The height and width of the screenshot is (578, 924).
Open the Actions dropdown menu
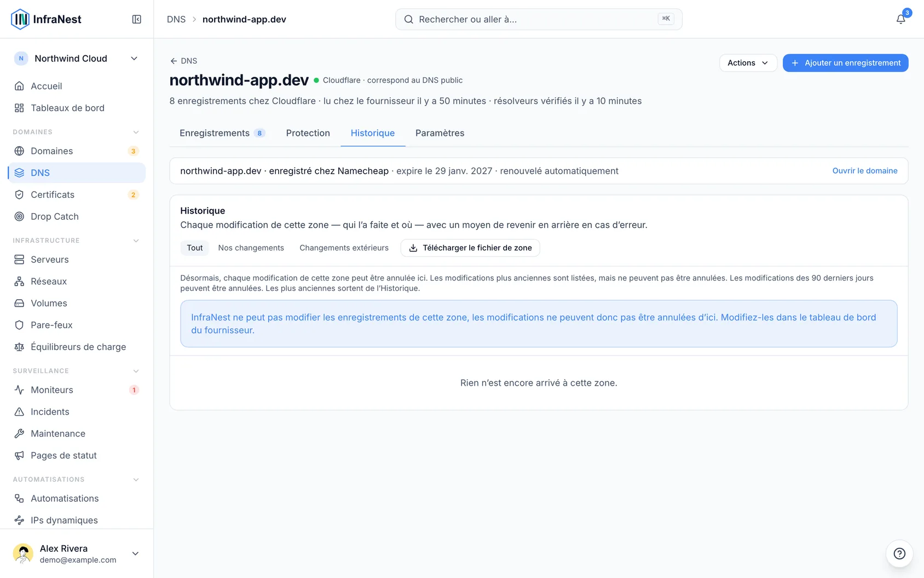tap(748, 63)
